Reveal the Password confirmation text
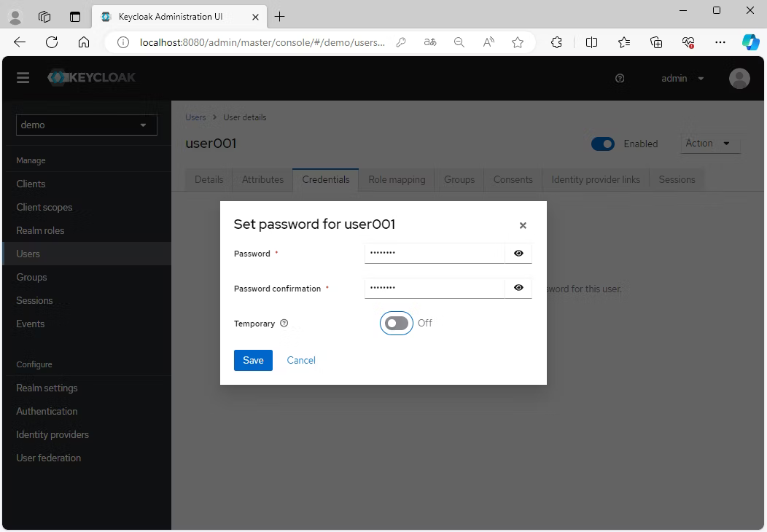 point(518,289)
